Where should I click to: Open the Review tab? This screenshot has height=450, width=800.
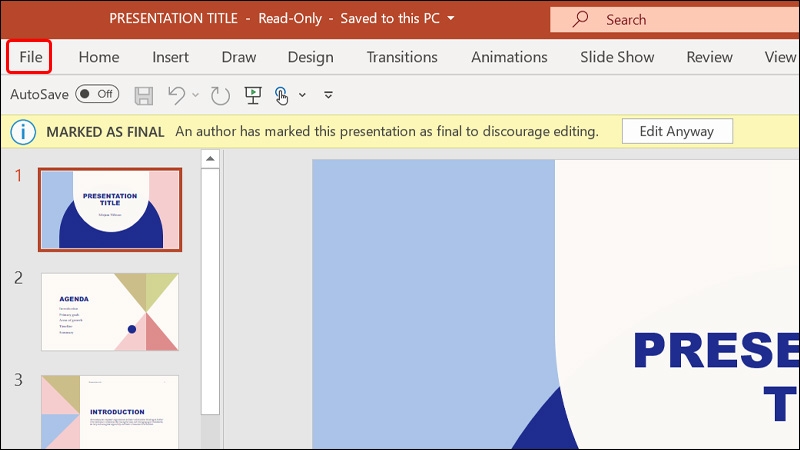pos(709,57)
